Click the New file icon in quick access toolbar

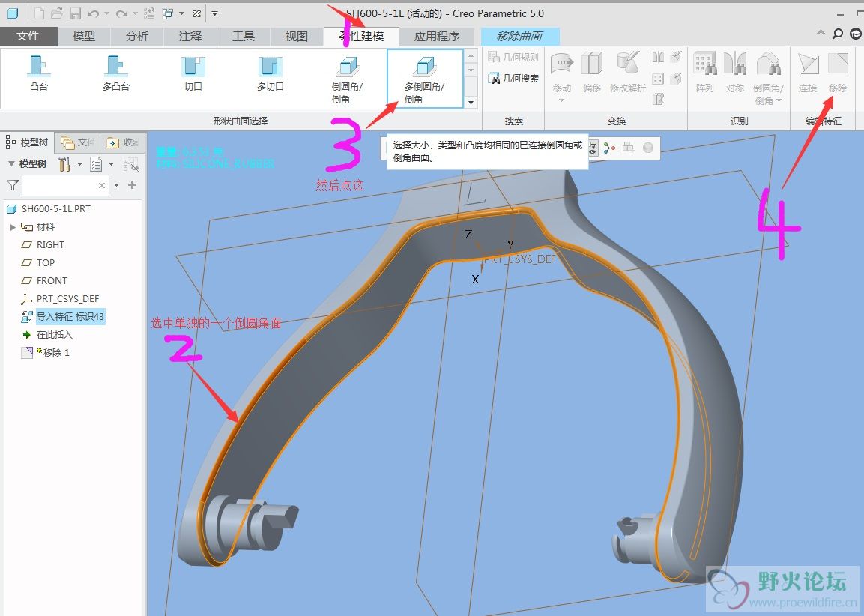click(39, 13)
